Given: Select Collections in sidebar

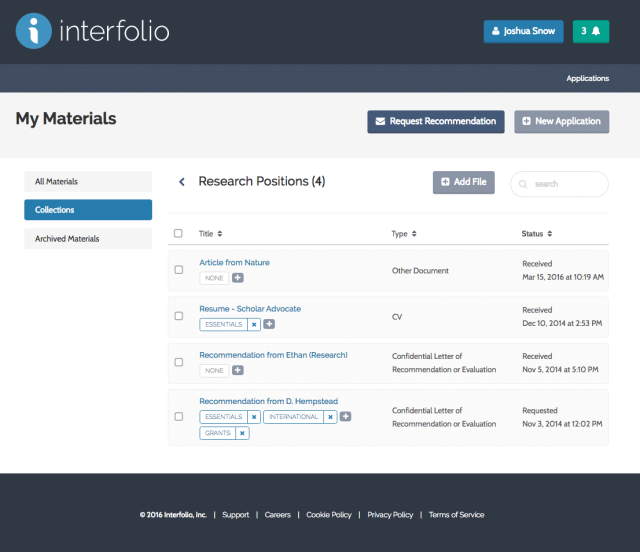Looking at the screenshot, I should pyautogui.click(x=88, y=210).
